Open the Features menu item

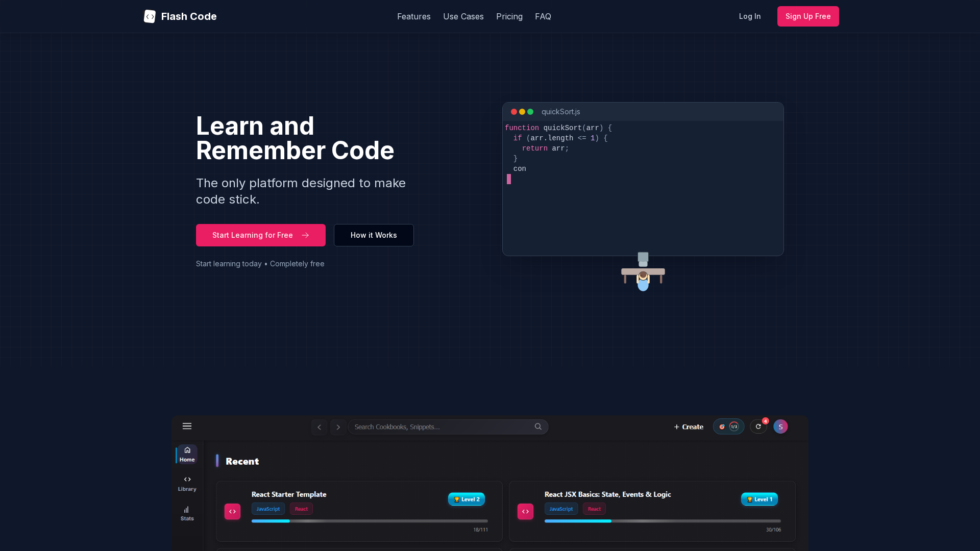pyautogui.click(x=413, y=16)
